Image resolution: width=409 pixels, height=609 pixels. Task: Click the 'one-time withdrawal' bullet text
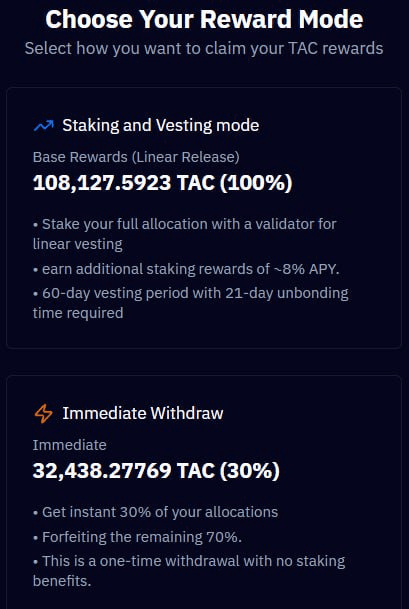189,571
